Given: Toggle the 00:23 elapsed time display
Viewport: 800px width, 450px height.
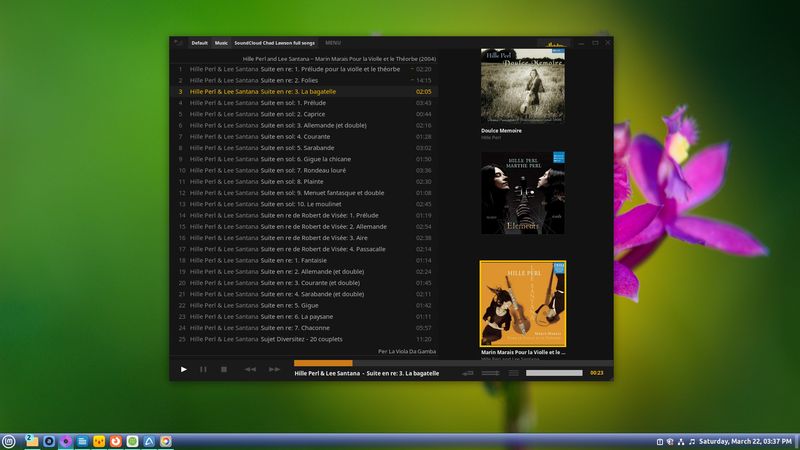Looking at the screenshot, I should tap(596, 373).
